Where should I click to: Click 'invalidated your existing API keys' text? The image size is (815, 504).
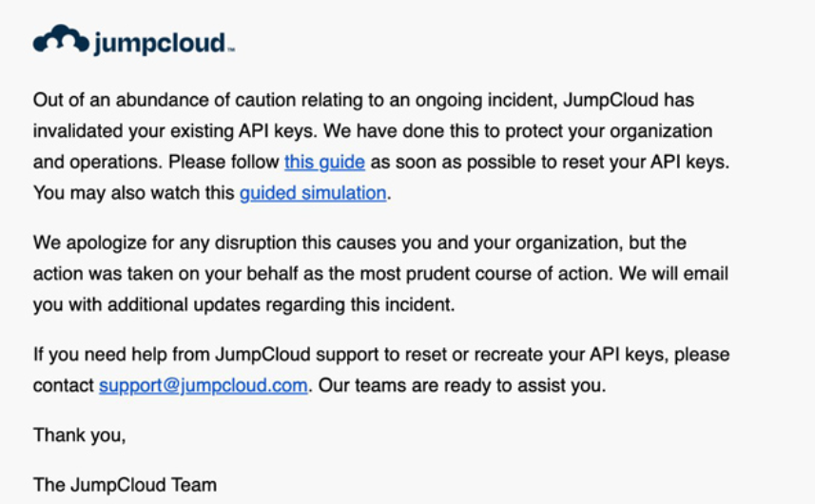[174, 131]
